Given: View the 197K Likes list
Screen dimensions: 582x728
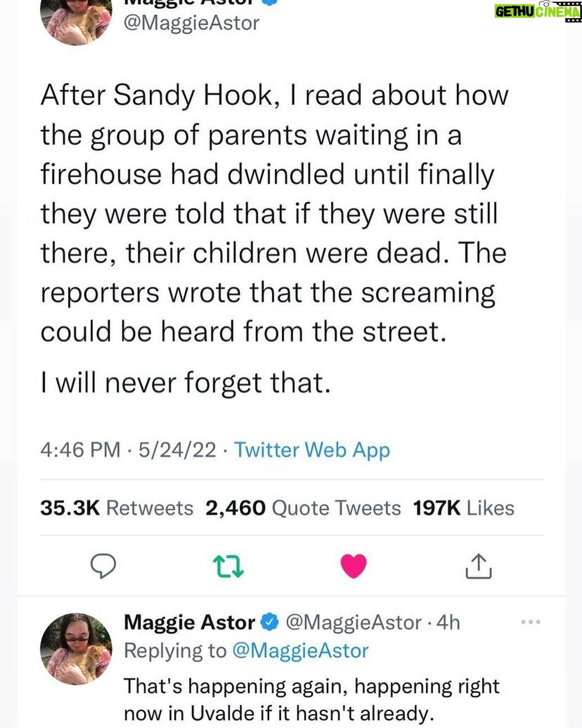Looking at the screenshot, I should 463,508.
